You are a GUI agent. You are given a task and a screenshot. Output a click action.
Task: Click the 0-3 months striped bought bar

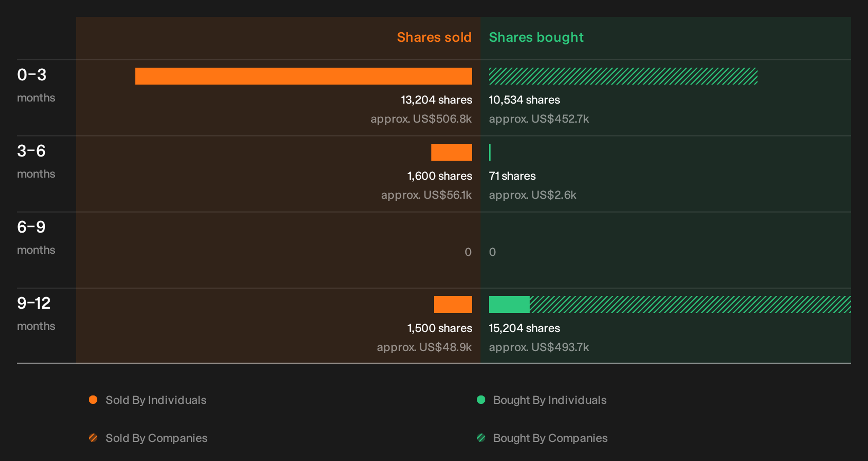tap(623, 76)
